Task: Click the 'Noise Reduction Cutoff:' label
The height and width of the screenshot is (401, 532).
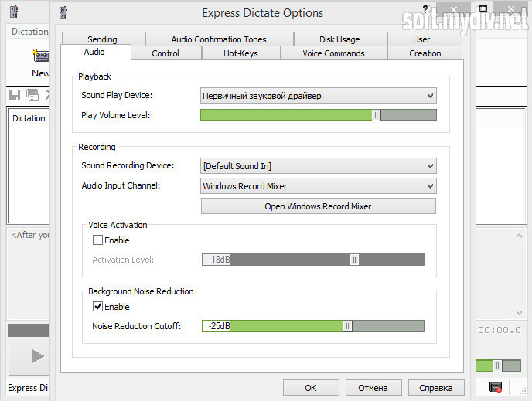Action: tap(137, 326)
